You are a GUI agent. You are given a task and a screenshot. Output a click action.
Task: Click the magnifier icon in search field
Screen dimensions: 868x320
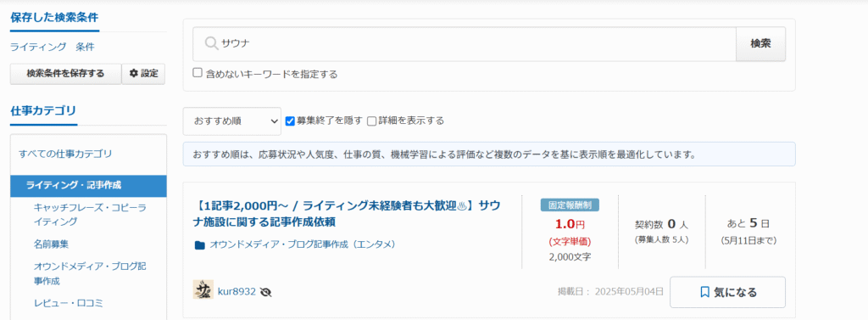tap(211, 44)
